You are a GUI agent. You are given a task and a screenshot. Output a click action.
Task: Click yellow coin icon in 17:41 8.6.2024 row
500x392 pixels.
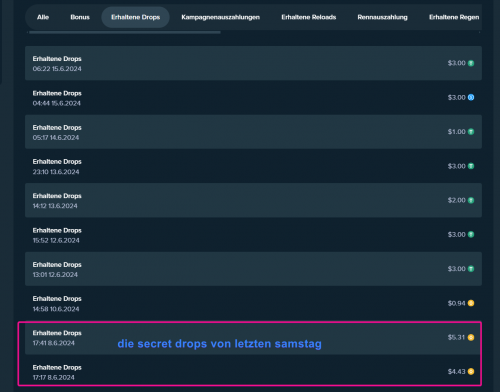[471, 337]
